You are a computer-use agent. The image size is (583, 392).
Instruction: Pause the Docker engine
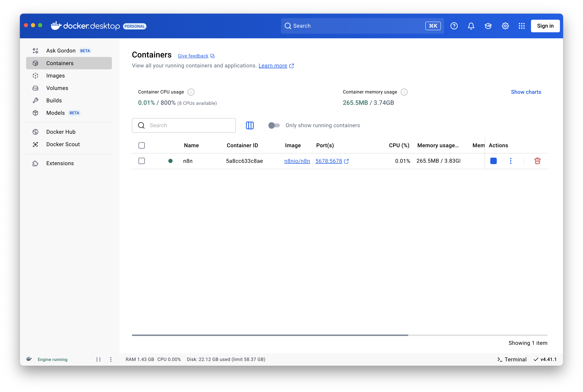pyautogui.click(x=98, y=359)
